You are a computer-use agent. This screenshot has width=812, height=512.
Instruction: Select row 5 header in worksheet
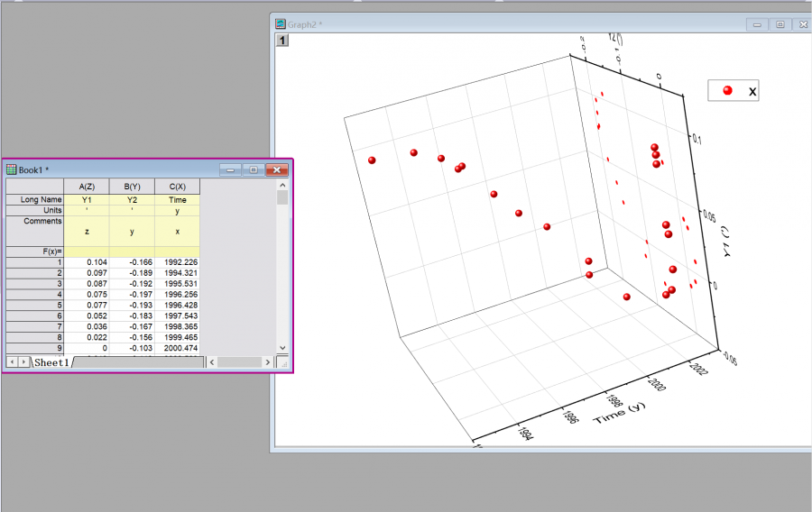point(35,306)
